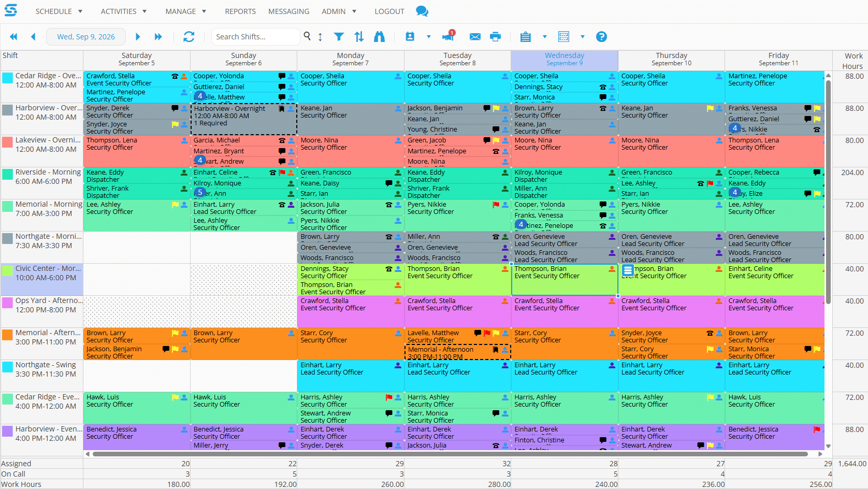
Task: Focus the Search Shifts input field
Action: pos(255,37)
